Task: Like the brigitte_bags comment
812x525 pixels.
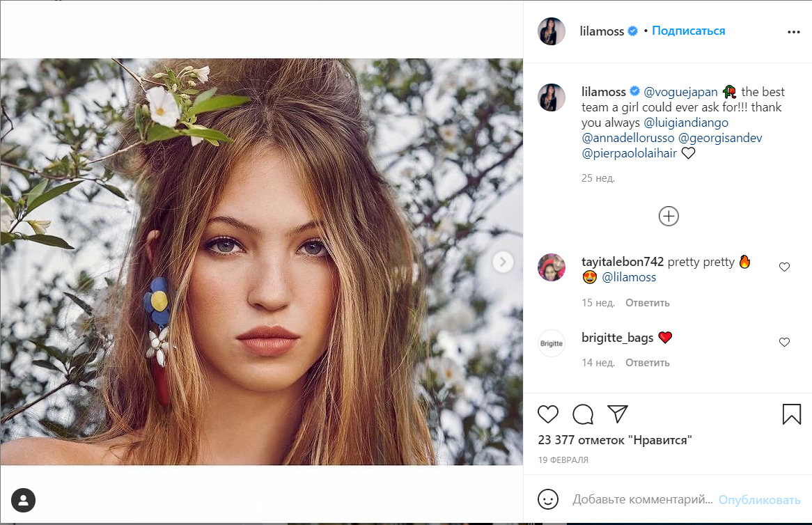Action: [x=784, y=342]
